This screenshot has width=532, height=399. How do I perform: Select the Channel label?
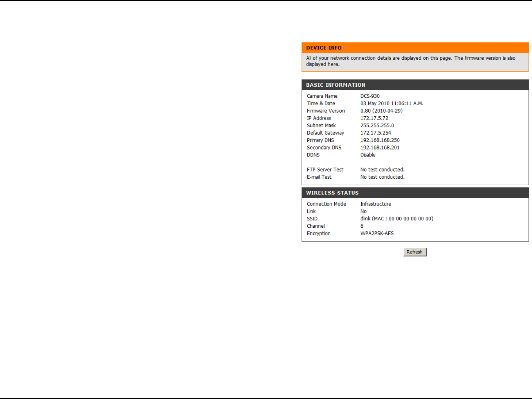point(316,226)
